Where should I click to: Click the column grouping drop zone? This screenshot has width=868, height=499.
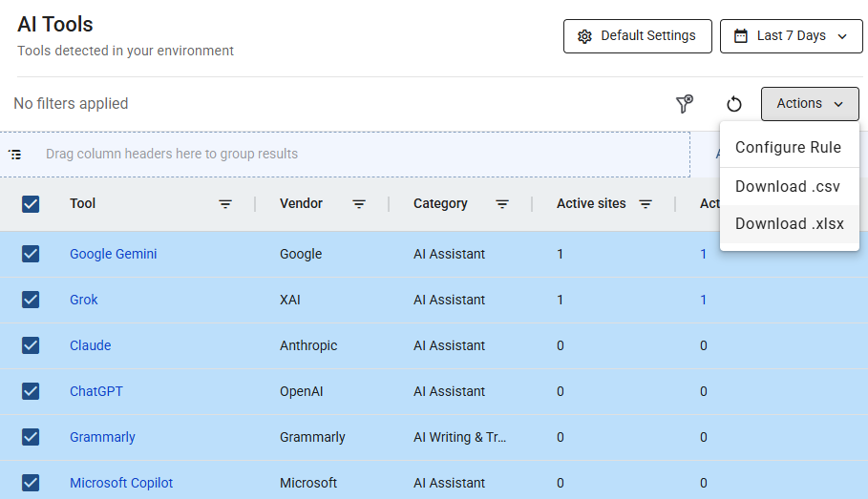345,155
